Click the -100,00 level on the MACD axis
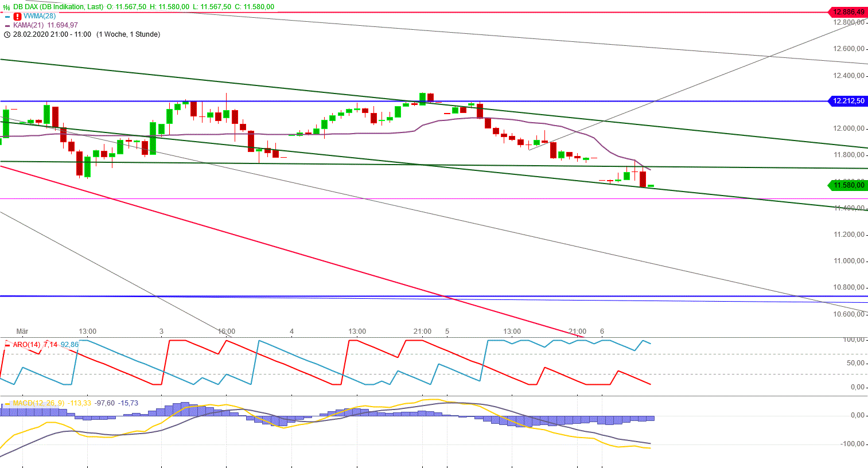 coord(854,444)
